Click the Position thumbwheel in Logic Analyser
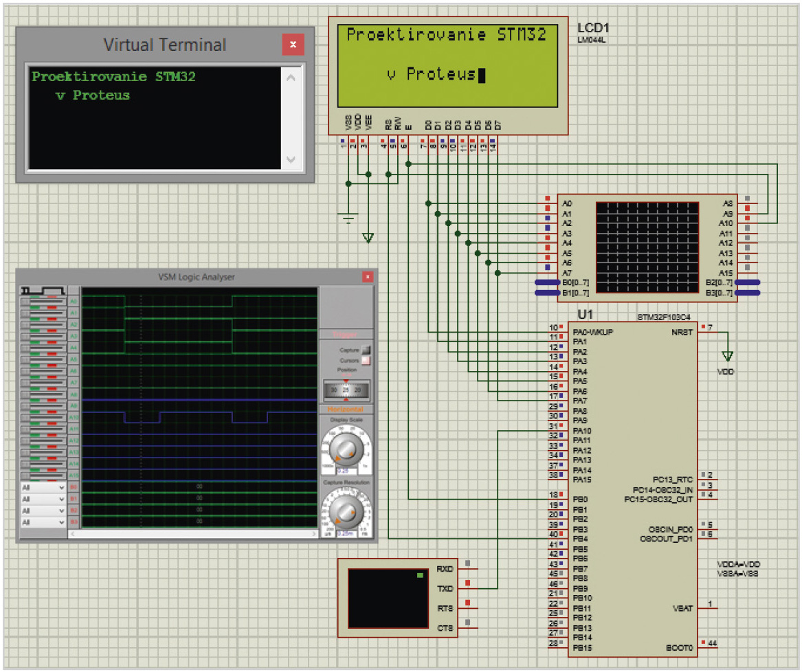Viewport: 802px width, 672px height. (x=346, y=390)
